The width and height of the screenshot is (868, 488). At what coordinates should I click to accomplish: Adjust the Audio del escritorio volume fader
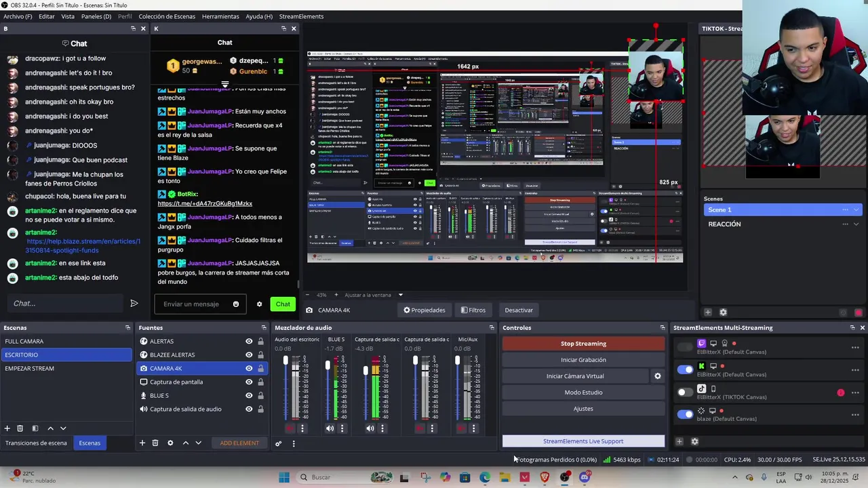(x=285, y=361)
